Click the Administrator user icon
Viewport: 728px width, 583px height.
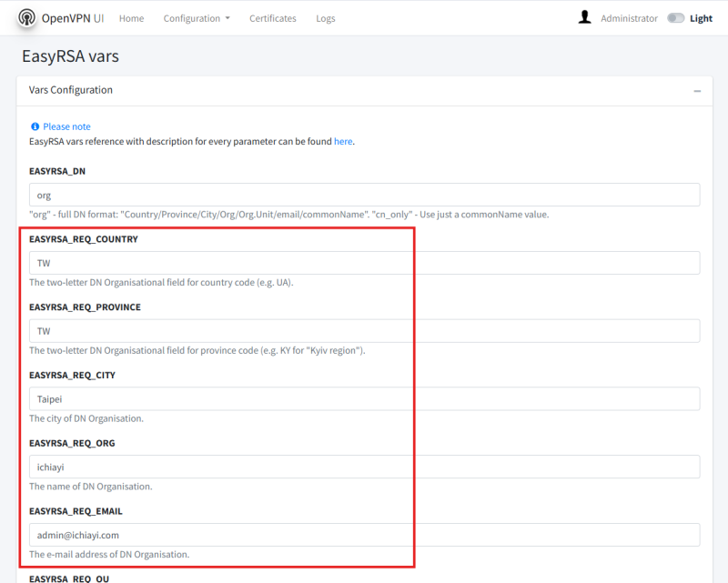click(x=585, y=17)
